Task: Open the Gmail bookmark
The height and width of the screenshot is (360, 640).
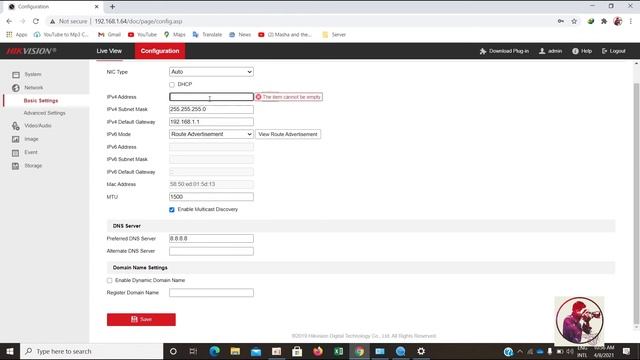Action: (x=109, y=35)
